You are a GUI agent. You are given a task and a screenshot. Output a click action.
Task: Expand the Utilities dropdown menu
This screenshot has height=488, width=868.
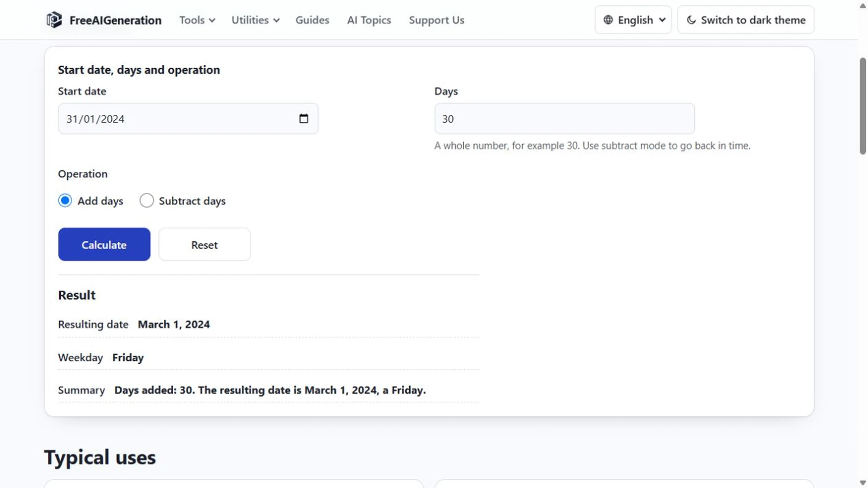tap(256, 20)
